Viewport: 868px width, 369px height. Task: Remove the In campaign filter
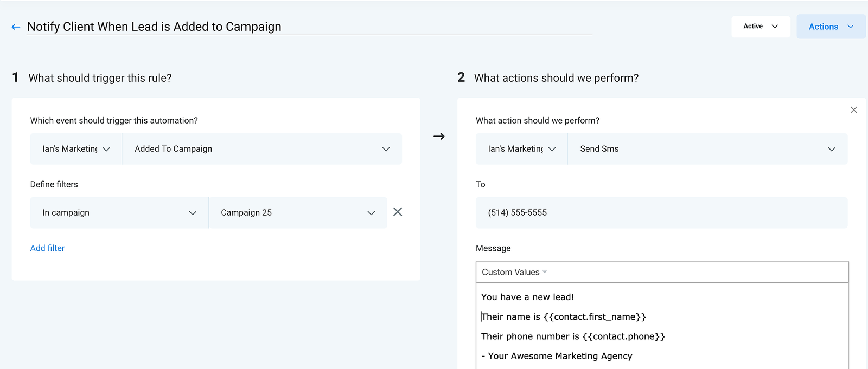click(398, 212)
